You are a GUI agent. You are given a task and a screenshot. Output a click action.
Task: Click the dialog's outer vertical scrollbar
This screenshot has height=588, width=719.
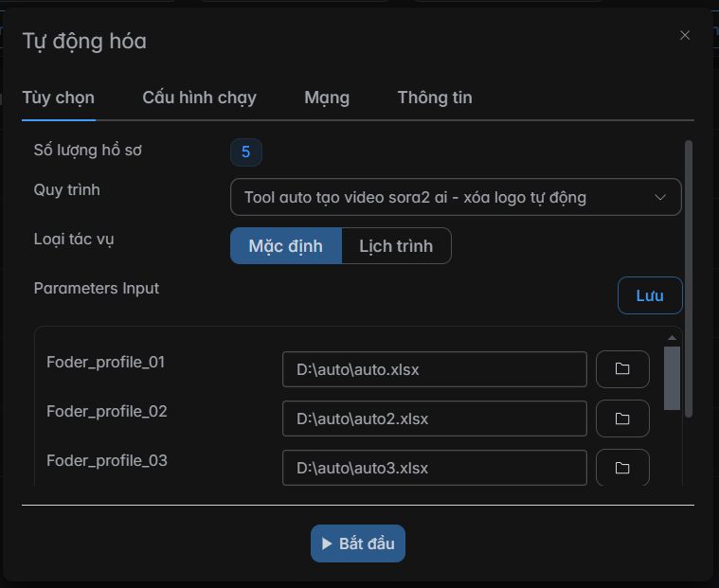pyautogui.click(x=689, y=275)
